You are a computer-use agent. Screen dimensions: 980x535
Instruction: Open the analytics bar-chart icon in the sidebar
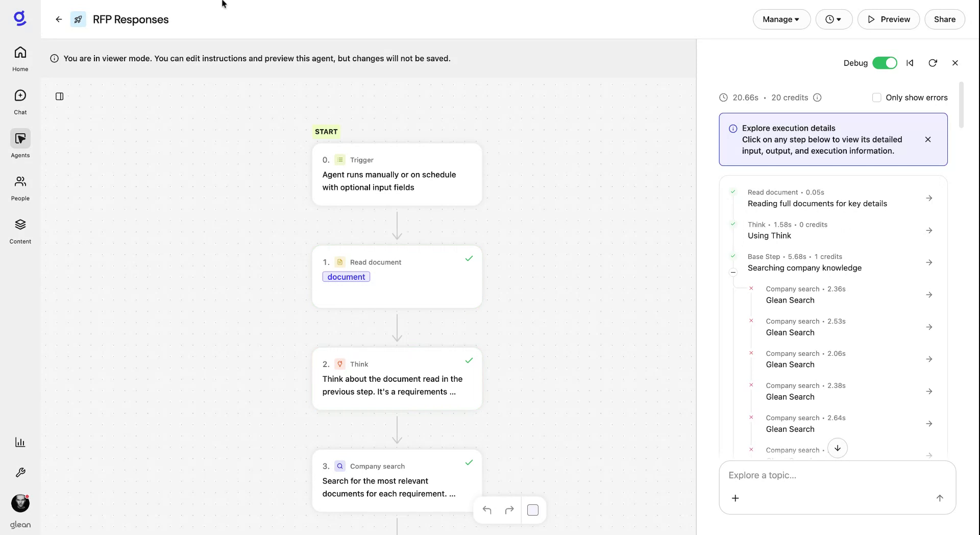[20, 442]
